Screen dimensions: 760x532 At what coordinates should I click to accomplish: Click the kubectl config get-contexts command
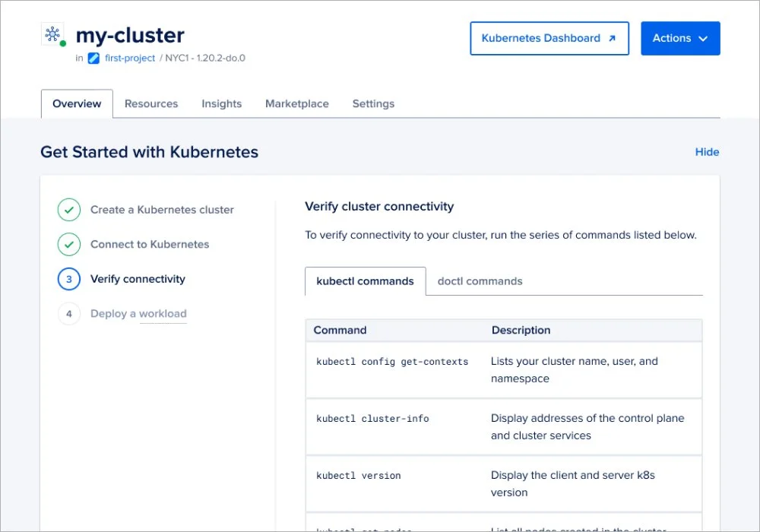pyautogui.click(x=392, y=362)
